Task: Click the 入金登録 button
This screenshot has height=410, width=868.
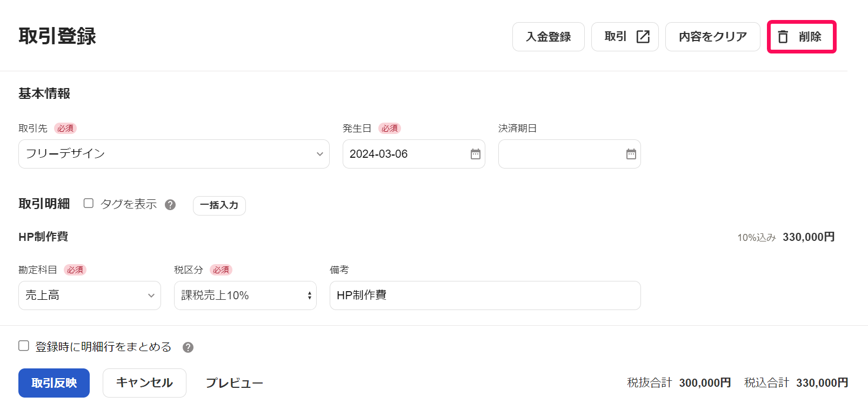Action: [x=549, y=37]
